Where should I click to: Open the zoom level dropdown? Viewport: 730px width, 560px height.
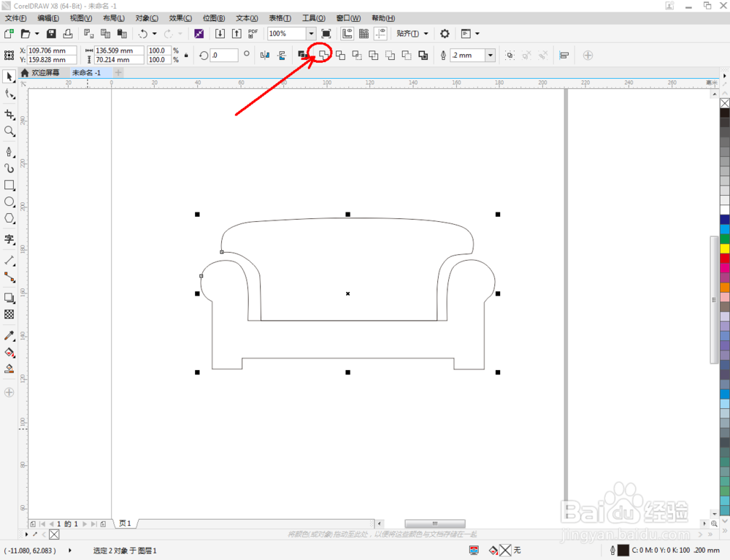pyautogui.click(x=311, y=34)
